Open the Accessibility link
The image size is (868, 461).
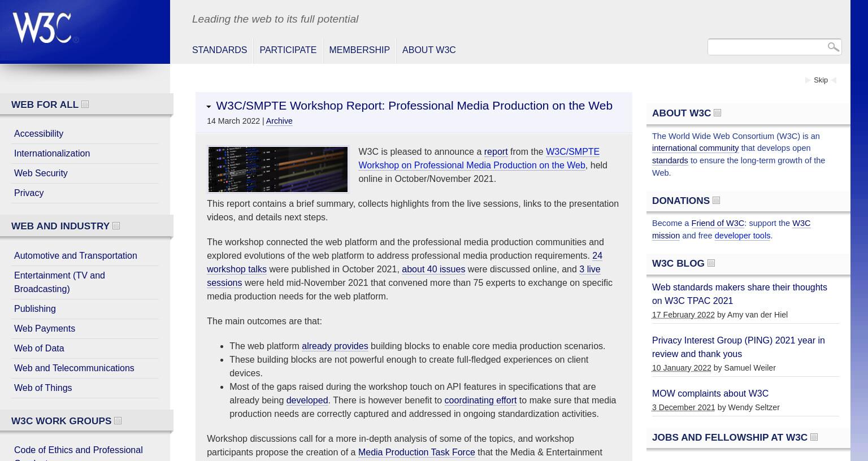pos(38,134)
